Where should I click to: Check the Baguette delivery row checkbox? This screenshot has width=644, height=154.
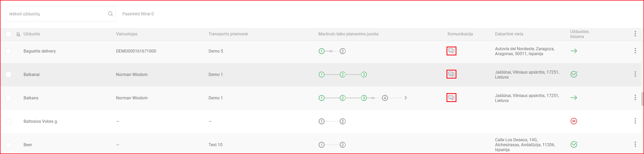(x=9, y=51)
